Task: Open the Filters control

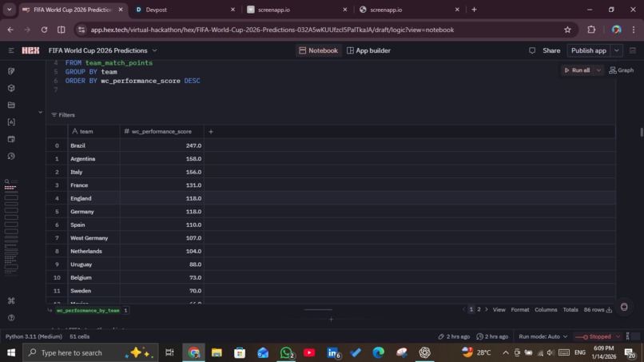Action: pos(63,115)
